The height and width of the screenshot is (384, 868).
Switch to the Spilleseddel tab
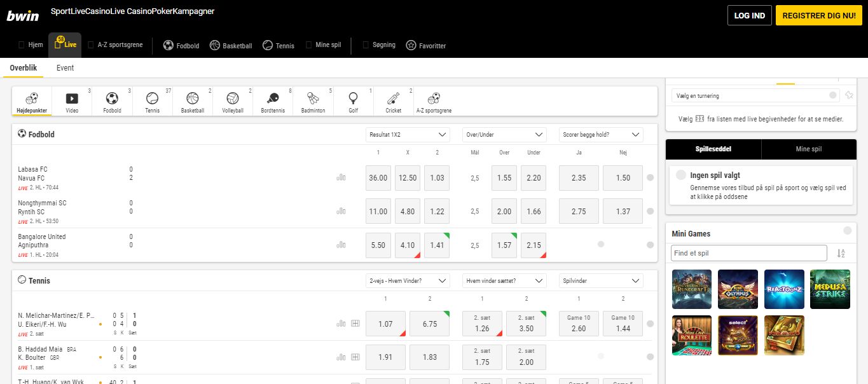click(x=713, y=149)
